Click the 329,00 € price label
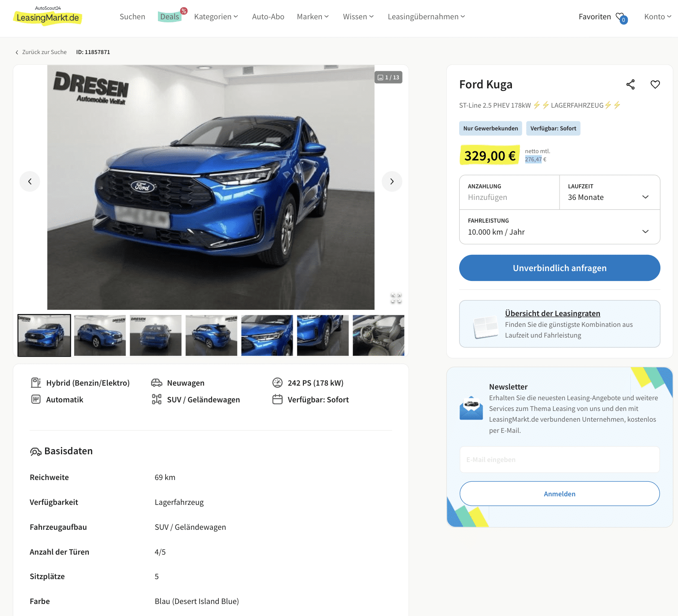This screenshot has height=616, width=678. click(x=490, y=155)
